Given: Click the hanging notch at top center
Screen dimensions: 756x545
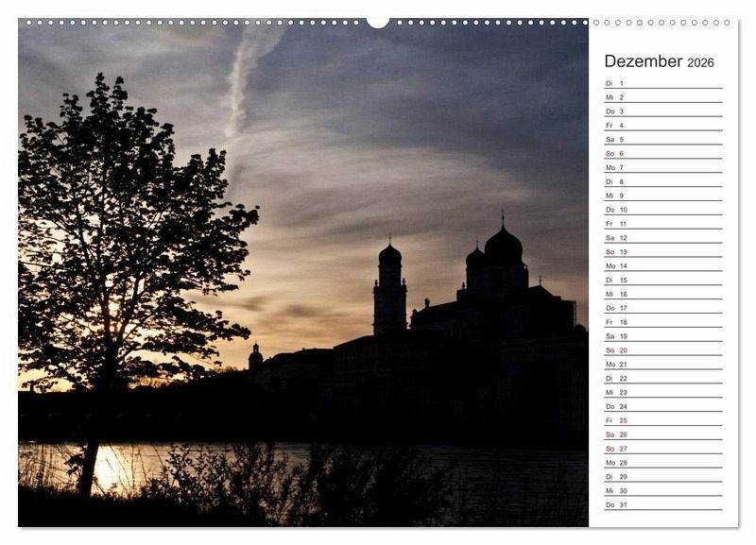Looking at the screenshot, I should click(x=378, y=22).
